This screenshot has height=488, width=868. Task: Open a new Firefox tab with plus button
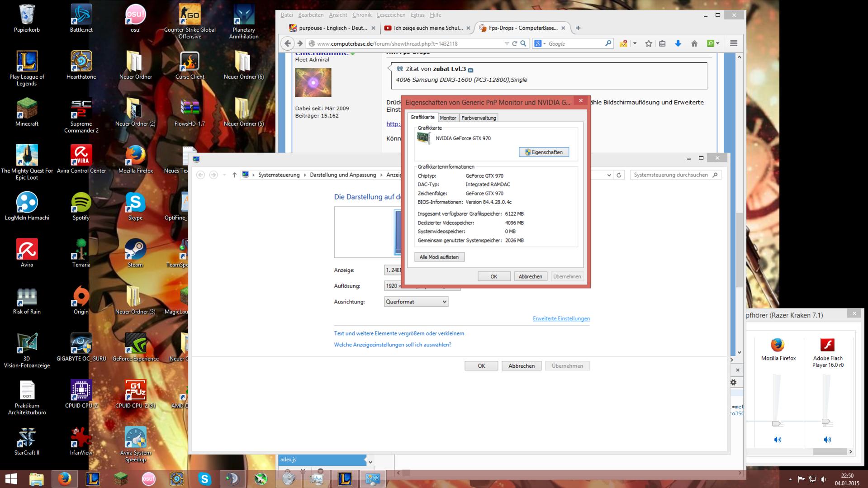click(x=578, y=28)
